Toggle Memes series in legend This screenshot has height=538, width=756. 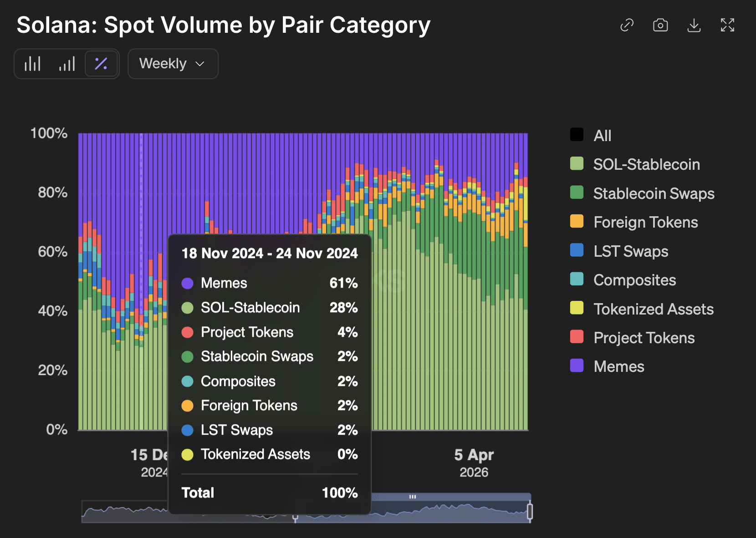click(607, 366)
